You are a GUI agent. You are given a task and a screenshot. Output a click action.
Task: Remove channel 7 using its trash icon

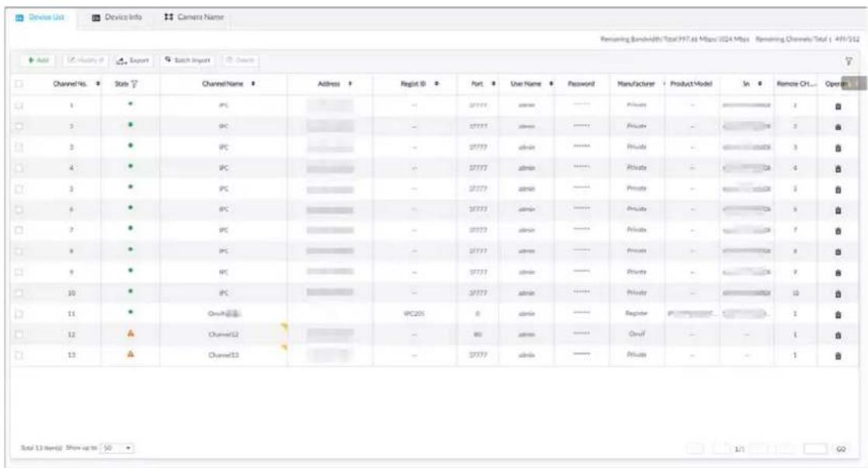[x=838, y=231]
